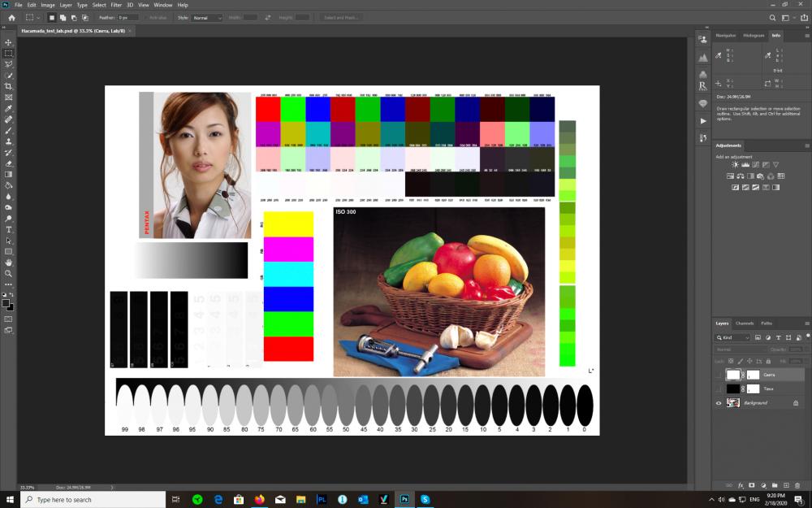Open the Layers panel options menu

pyautogui.click(x=807, y=323)
